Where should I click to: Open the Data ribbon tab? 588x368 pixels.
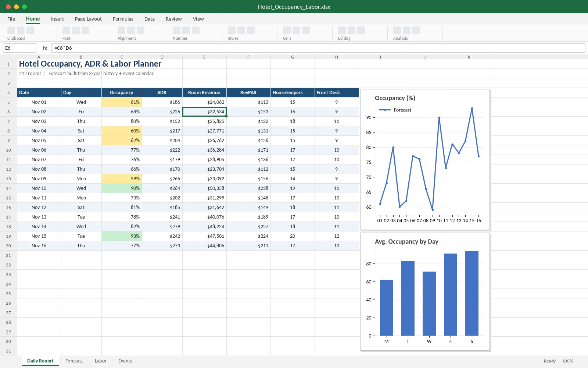150,19
